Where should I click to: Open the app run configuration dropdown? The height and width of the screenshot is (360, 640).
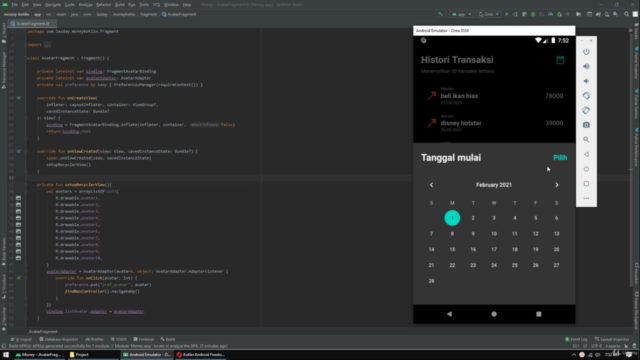(461, 14)
